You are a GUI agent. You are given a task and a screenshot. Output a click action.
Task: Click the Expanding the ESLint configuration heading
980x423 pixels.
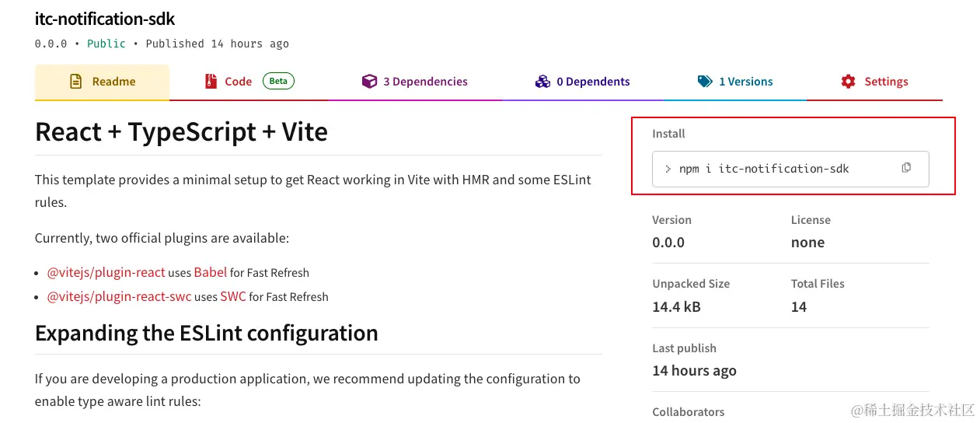207,333
